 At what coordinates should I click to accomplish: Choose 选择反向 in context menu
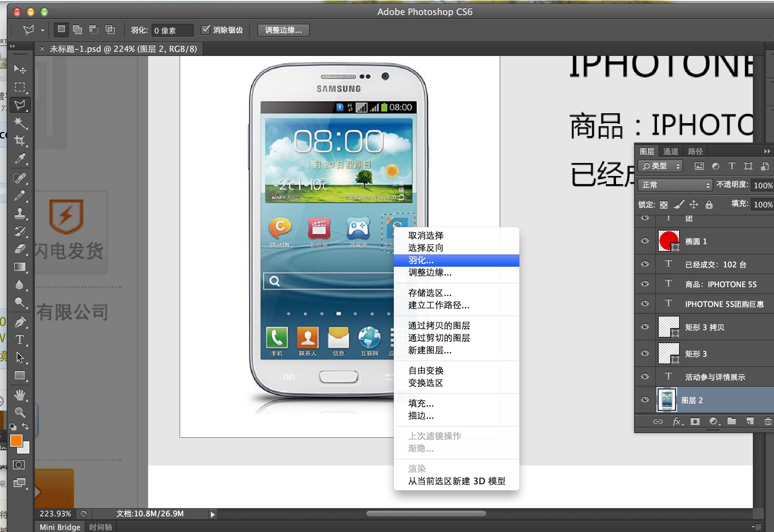click(x=457, y=248)
